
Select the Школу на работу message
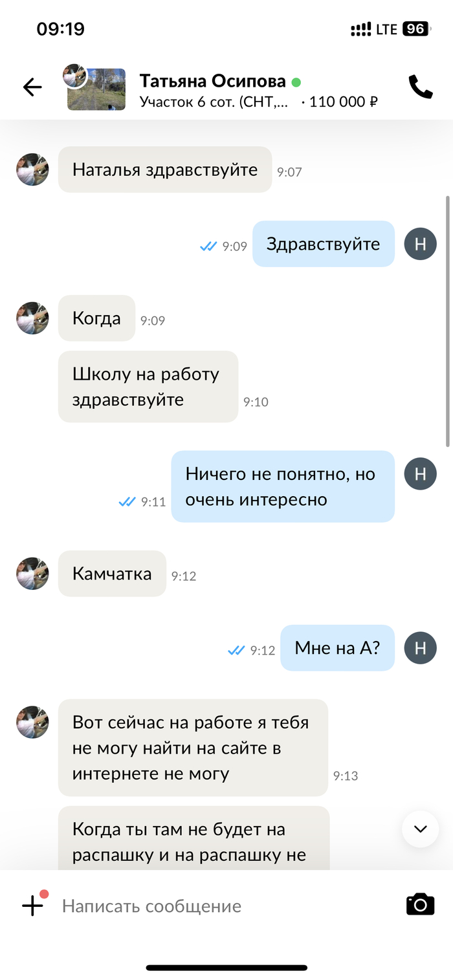click(148, 387)
